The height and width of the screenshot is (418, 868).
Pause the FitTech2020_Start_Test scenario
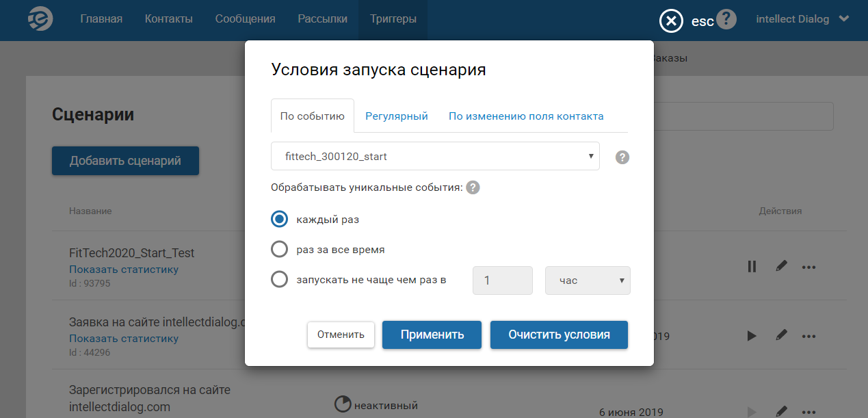pyautogui.click(x=752, y=267)
